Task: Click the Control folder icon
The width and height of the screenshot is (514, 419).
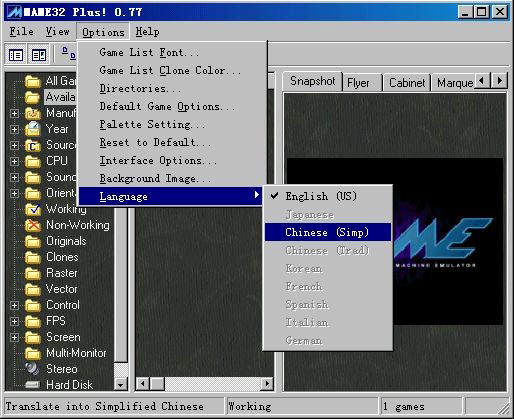Action: coord(33,305)
